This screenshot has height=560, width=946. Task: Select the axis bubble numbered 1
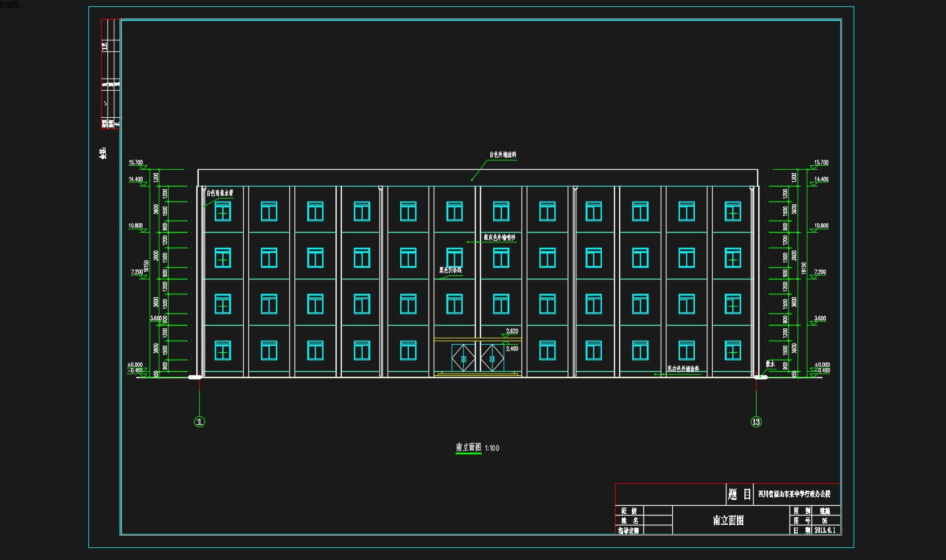pyautogui.click(x=199, y=422)
